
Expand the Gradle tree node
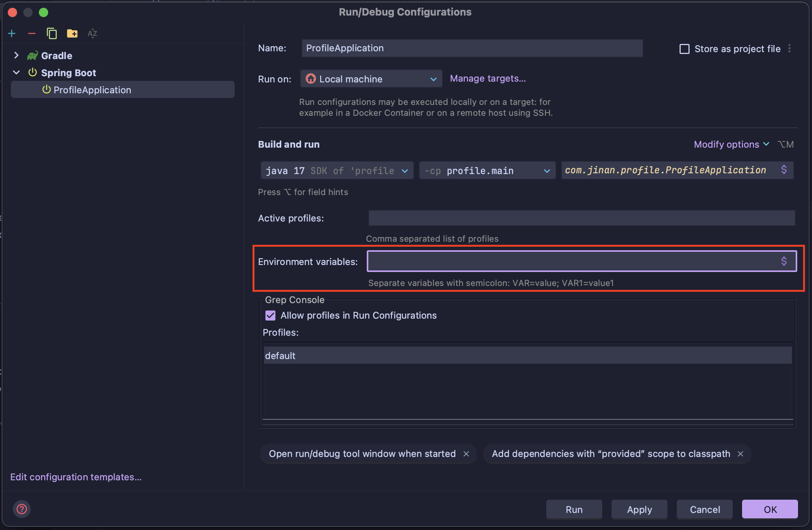[16, 56]
